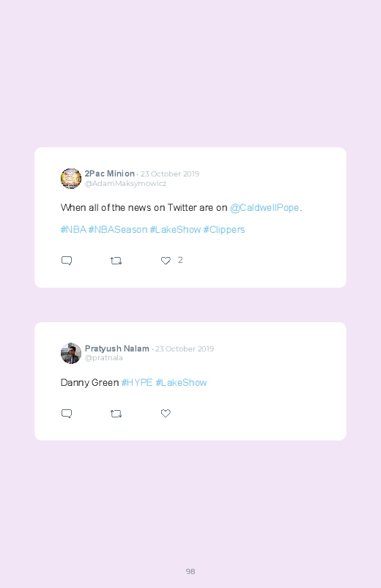Like the 2Pac Minion tweet via heart icon
Viewport: 381px width, 588px height.
166,261
